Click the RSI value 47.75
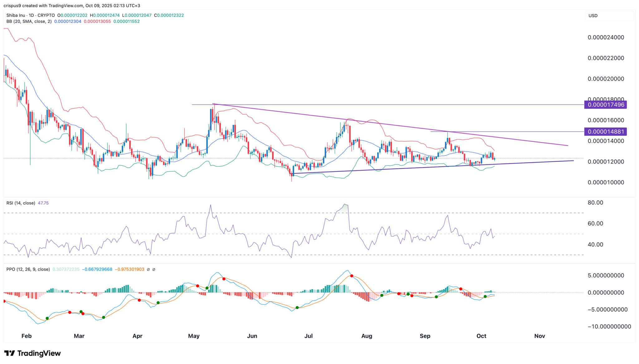639x364 pixels. pos(43,203)
